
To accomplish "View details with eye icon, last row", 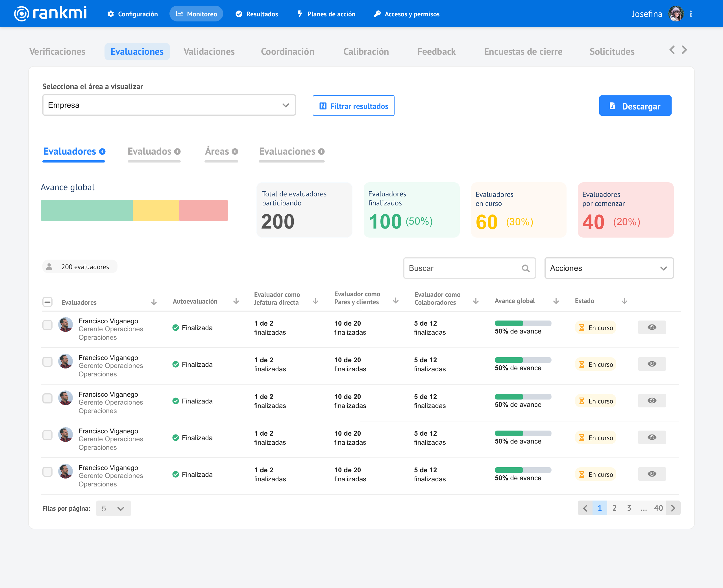I will tap(652, 474).
